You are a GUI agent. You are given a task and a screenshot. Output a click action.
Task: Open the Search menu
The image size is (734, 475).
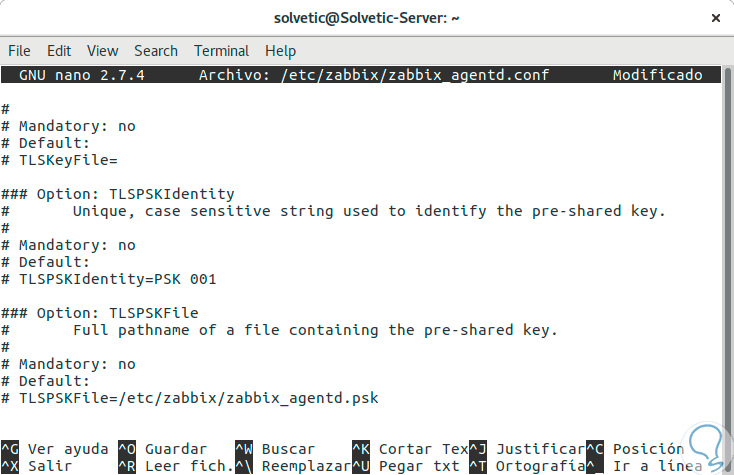point(156,51)
